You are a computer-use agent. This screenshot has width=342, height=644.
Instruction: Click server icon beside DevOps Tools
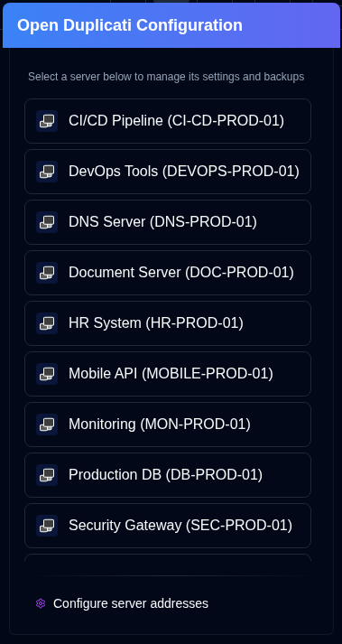[47, 172]
